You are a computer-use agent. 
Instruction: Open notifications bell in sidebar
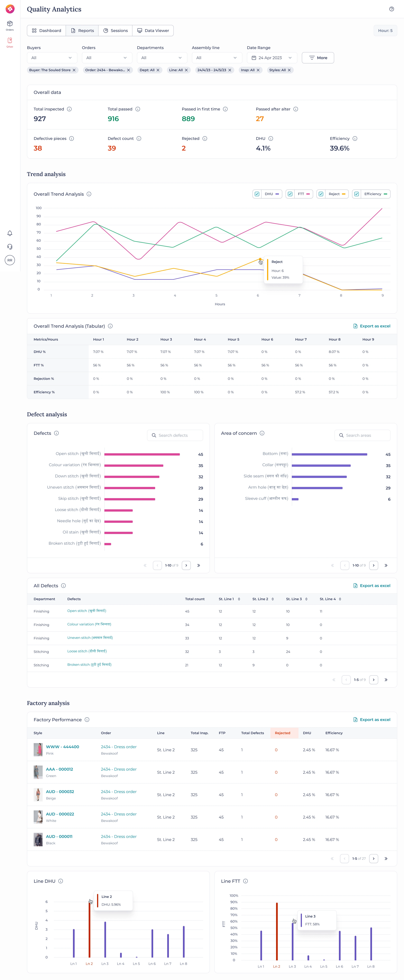(x=10, y=233)
